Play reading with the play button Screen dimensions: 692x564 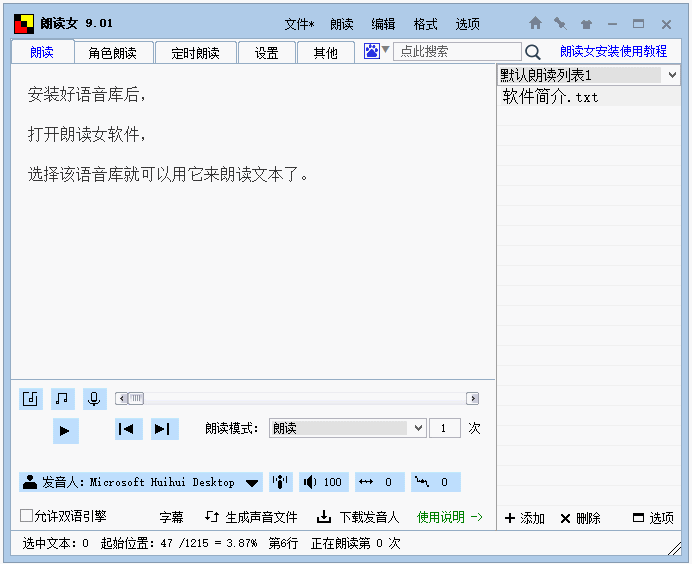[x=66, y=430]
